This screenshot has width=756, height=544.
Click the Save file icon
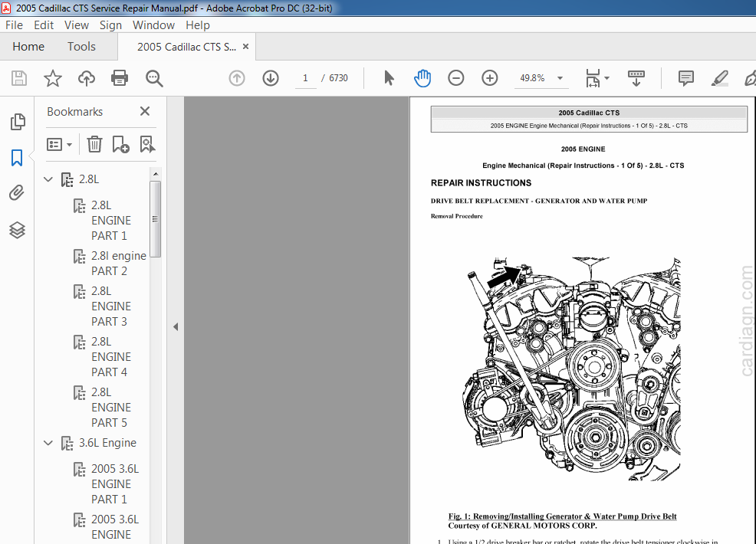click(x=19, y=78)
